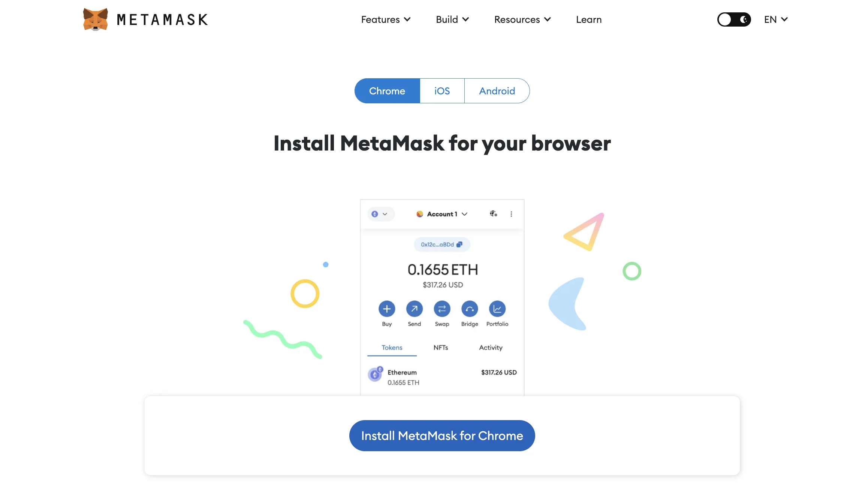Click the Bridge icon in wallet
Image resolution: width=868 pixels, height=504 pixels.
[469, 309]
